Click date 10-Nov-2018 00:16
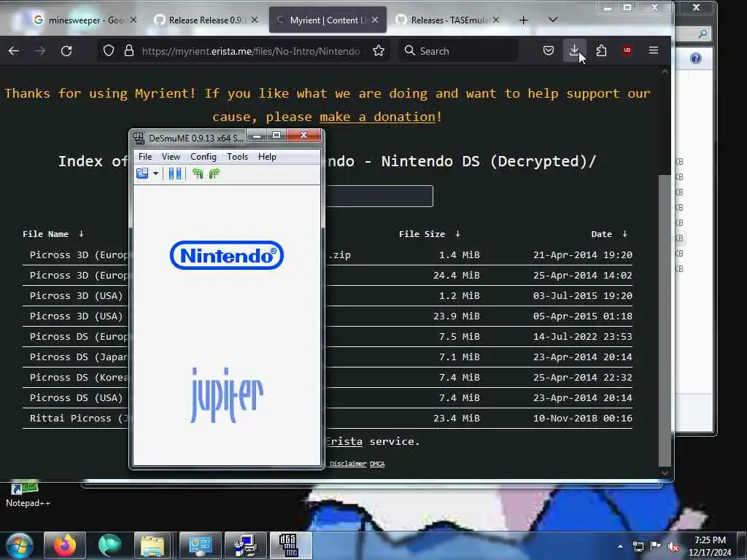 583,418
